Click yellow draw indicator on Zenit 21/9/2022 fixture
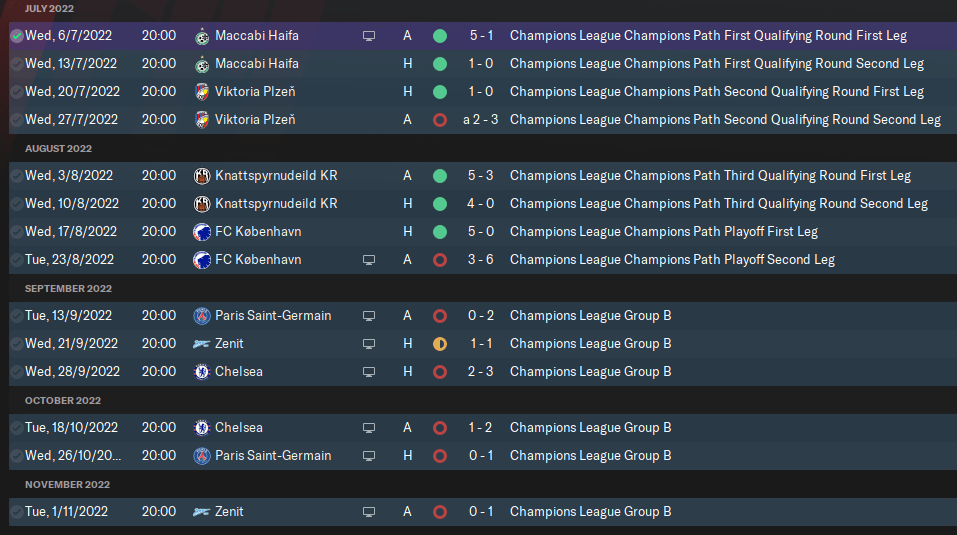Image resolution: width=957 pixels, height=535 pixels. [x=439, y=344]
